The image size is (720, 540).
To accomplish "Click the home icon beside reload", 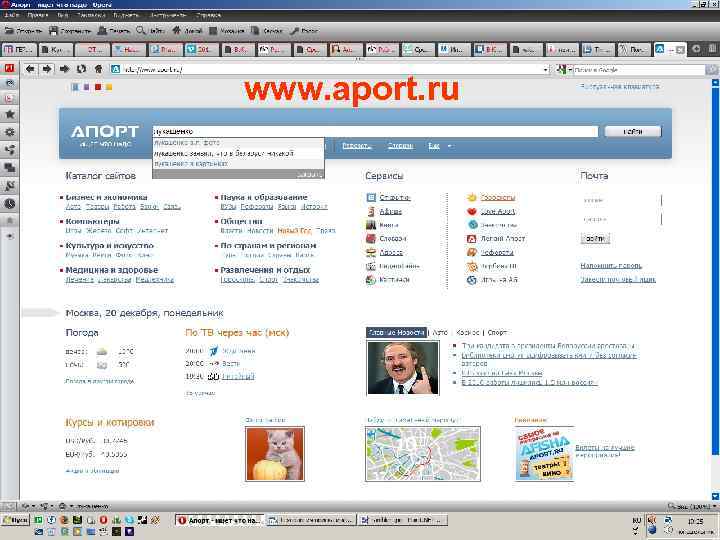I will tap(98, 69).
